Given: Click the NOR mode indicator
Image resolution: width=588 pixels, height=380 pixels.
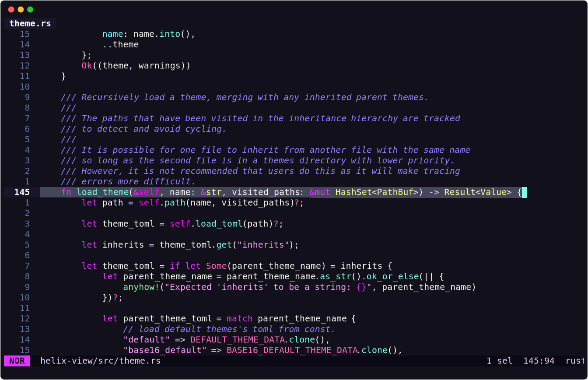Looking at the screenshot, I should (x=17, y=361).
